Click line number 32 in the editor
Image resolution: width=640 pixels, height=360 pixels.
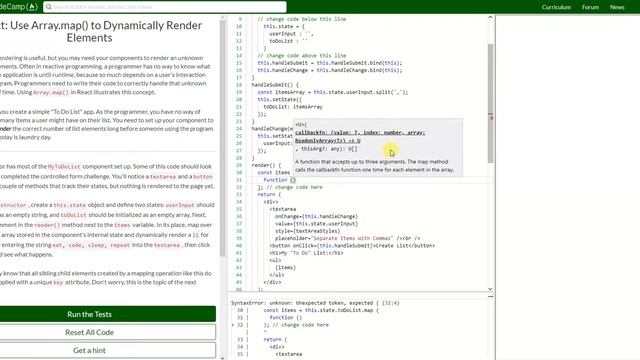239,187
